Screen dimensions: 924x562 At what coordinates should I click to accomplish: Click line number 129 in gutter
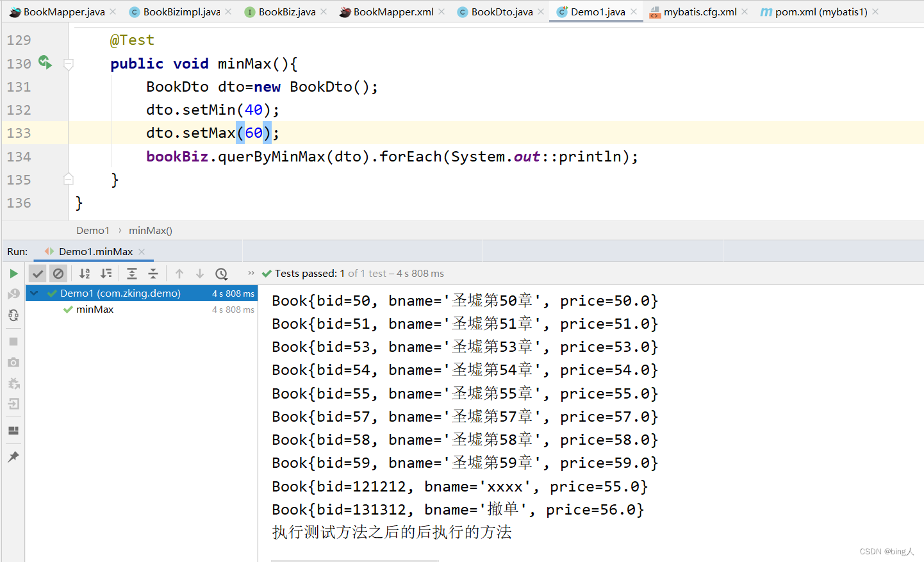tap(19, 40)
